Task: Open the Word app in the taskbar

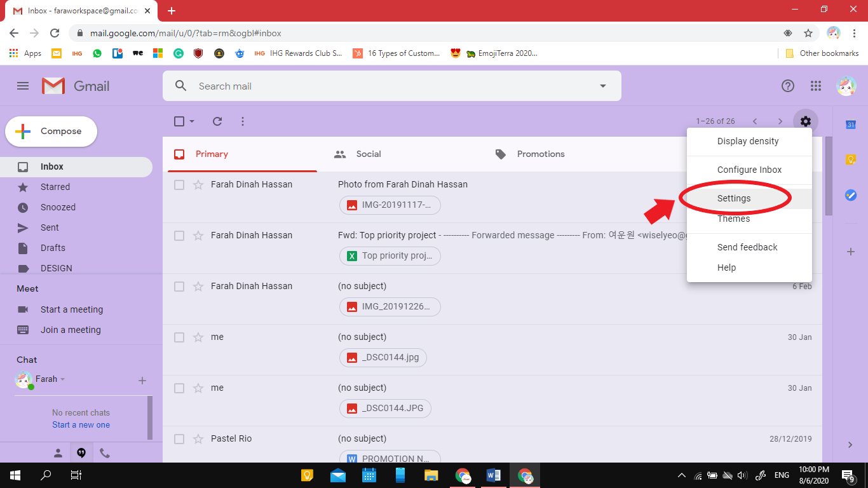Action: pos(494,475)
